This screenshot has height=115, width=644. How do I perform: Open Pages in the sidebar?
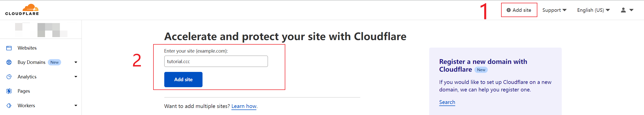24,91
